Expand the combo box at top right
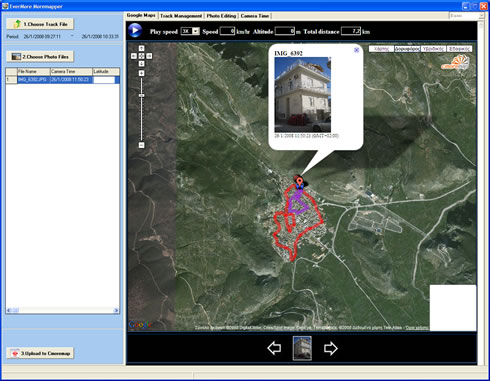Screen dimensions: 490x381 click(481, 16)
